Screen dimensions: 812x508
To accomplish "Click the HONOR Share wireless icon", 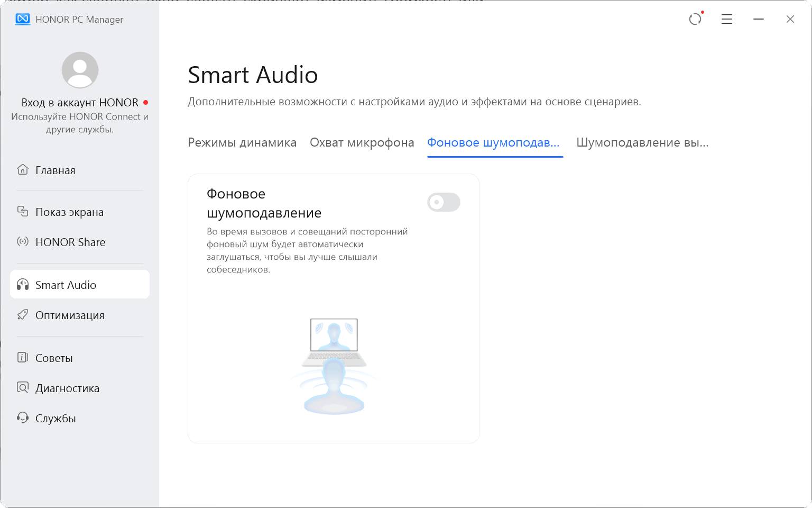I will pyautogui.click(x=23, y=242).
